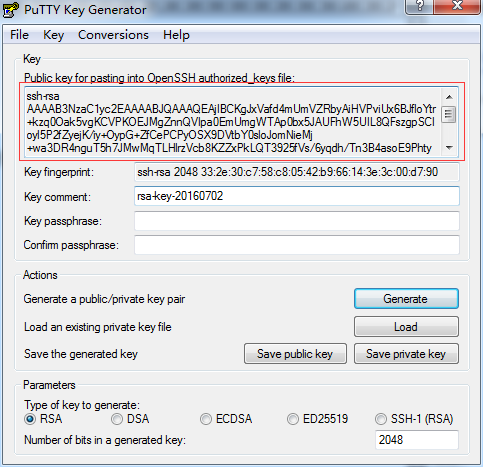Screen dimensions: 483x467
Task: Load an existing private key file
Action: coord(406,327)
